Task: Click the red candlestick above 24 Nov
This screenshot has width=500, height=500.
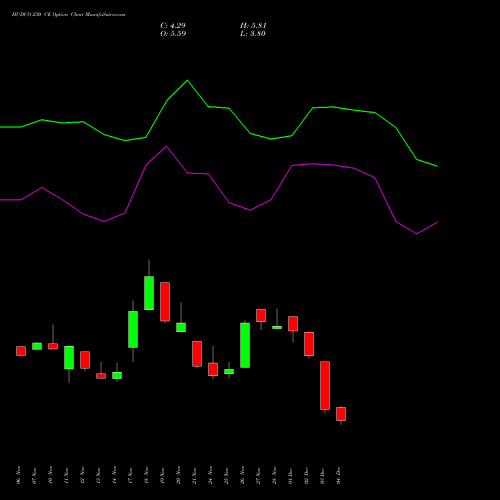Action: pyautogui.click(x=213, y=369)
